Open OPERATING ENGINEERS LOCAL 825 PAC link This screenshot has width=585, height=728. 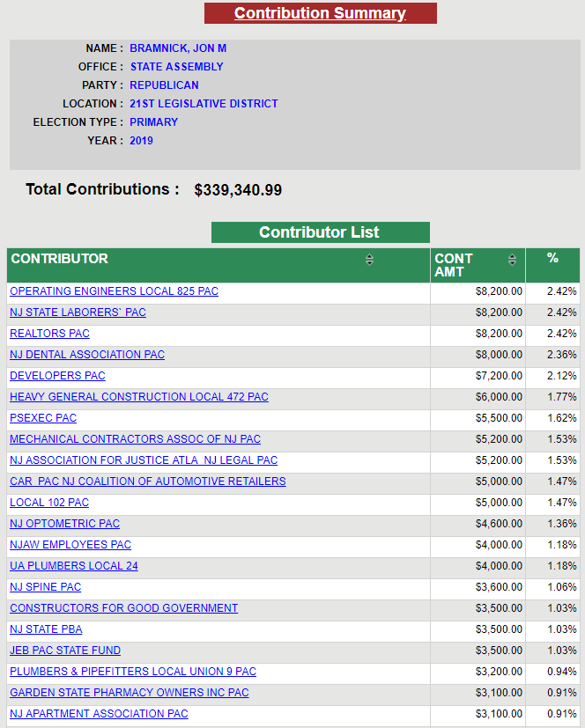(114, 291)
